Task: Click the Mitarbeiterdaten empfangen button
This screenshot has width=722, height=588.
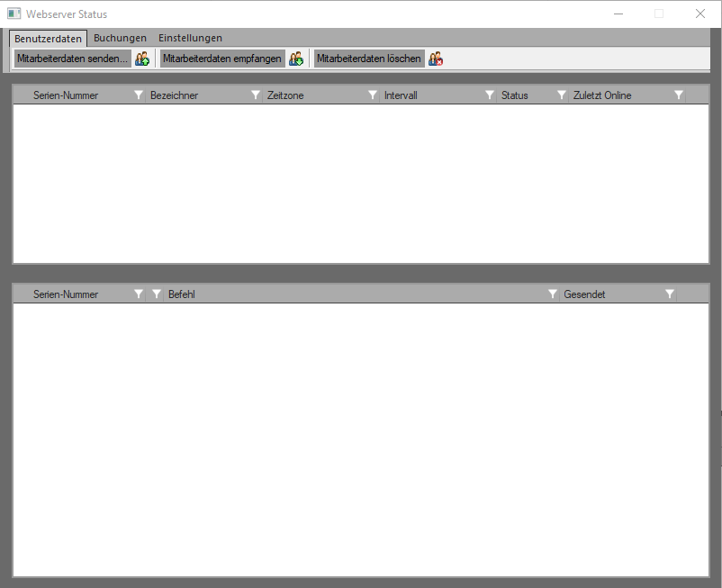Action: pos(222,59)
